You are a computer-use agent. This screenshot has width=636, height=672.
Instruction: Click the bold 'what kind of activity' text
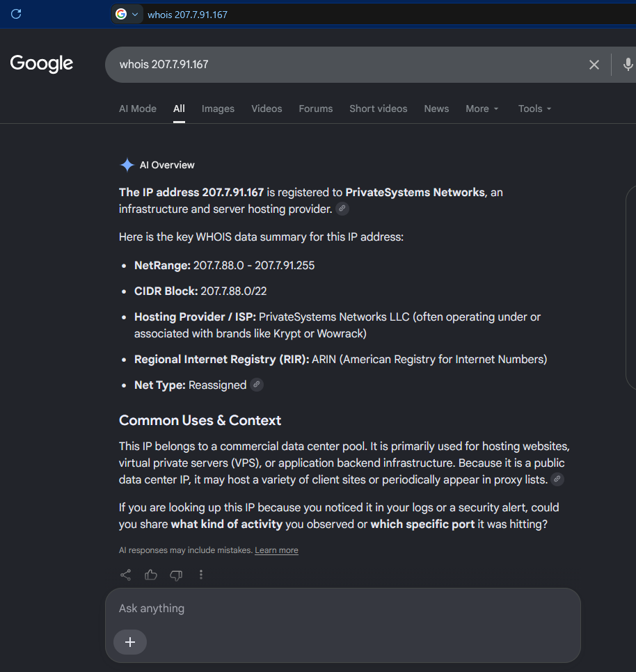(227, 524)
